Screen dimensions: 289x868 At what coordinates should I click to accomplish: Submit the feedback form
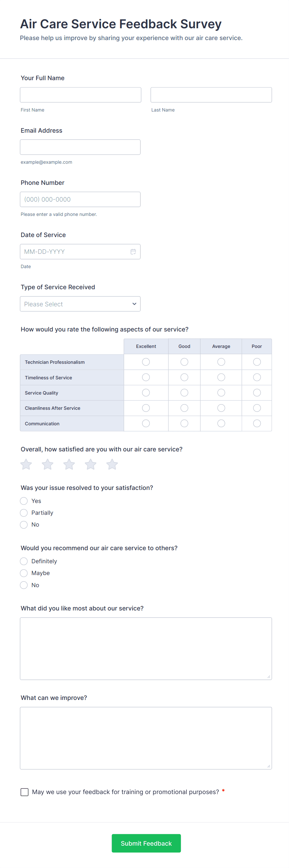click(x=146, y=843)
